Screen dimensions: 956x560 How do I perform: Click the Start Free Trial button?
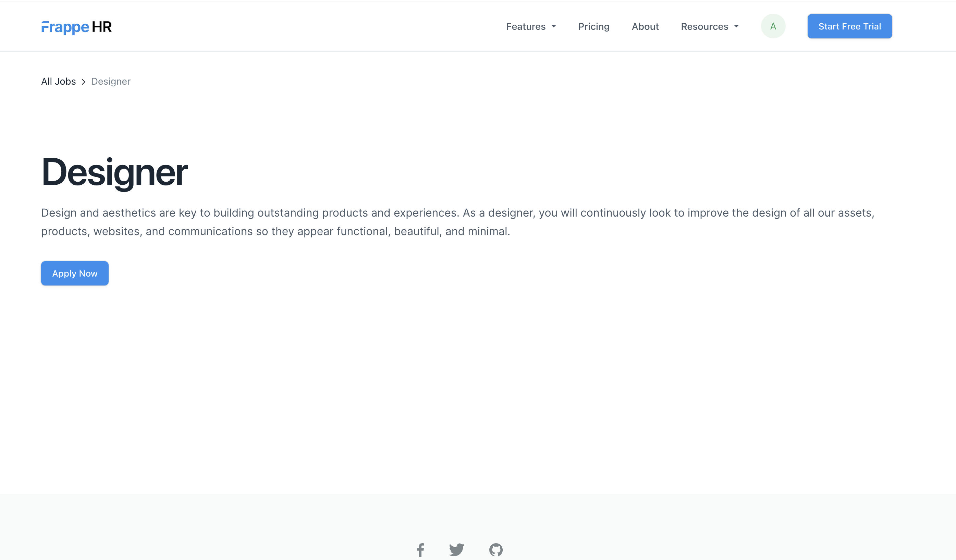tap(849, 26)
